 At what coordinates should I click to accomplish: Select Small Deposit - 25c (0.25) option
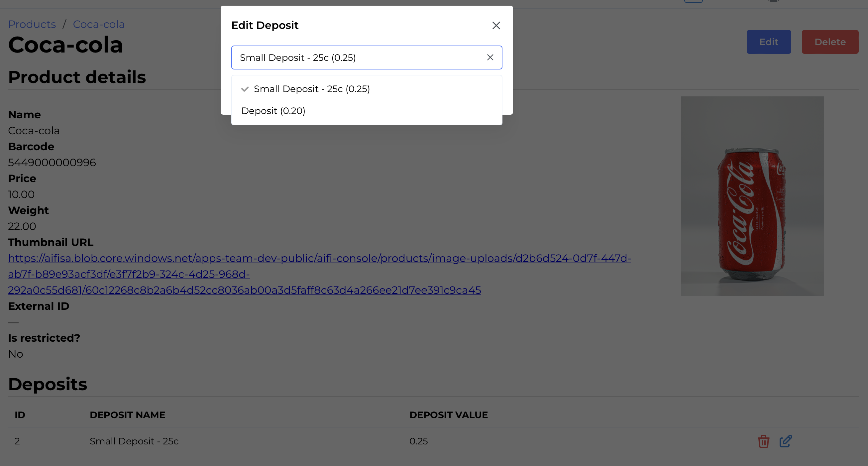coord(312,89)
